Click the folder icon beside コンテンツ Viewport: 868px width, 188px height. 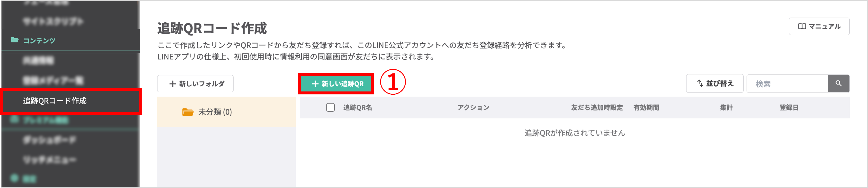15,40
